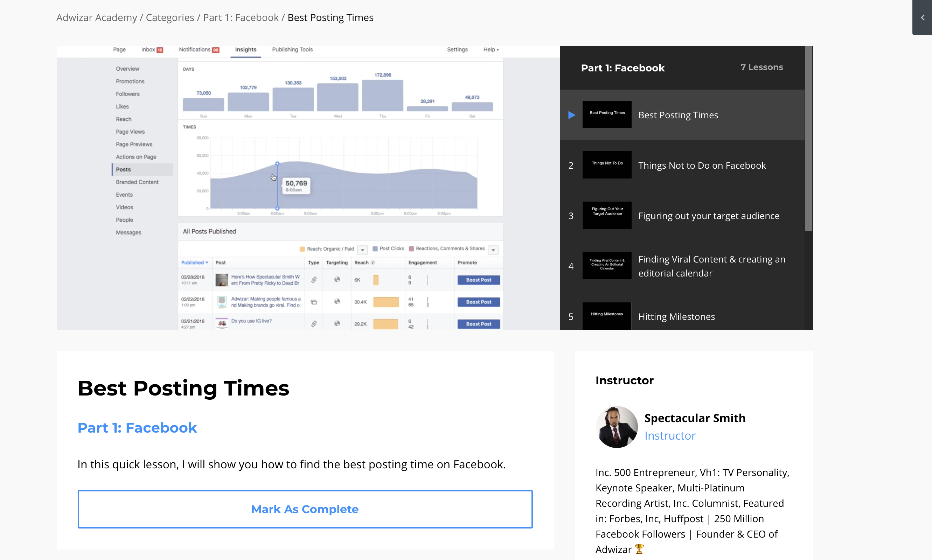
Task: Click the blue Instructor role link
Action: point(670,436)
